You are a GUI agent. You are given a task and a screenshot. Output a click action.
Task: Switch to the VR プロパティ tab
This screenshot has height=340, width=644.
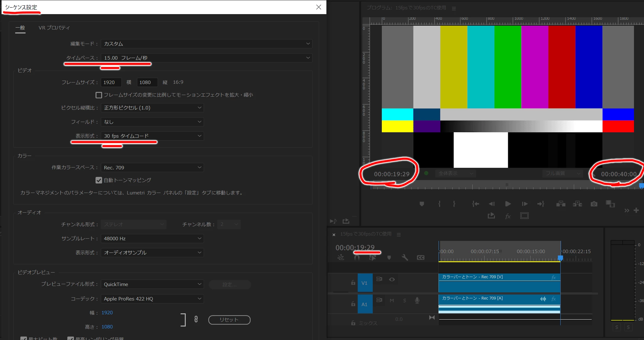coord(54,28)
